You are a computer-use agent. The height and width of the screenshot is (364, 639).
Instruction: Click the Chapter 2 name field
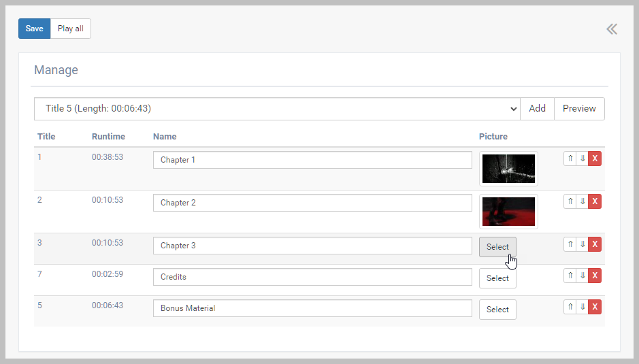(312, 203)
